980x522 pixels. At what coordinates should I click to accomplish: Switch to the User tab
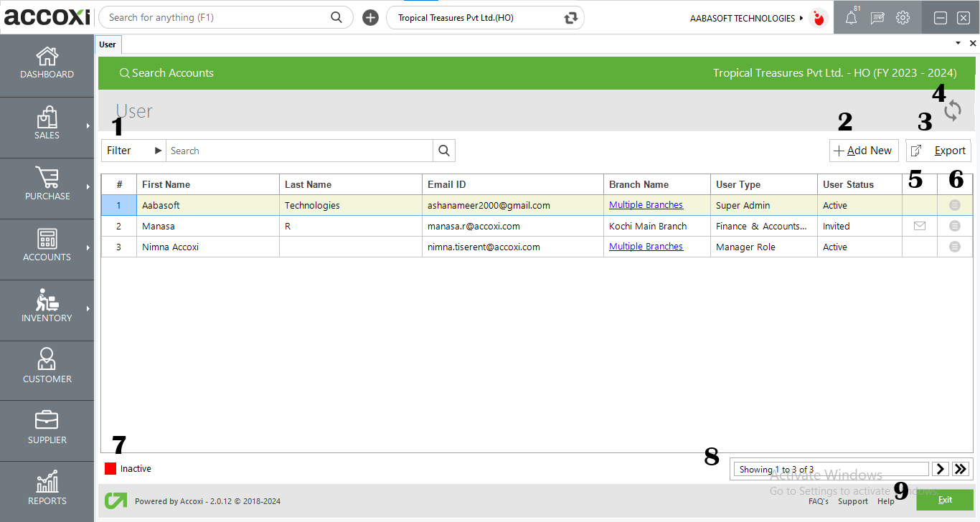[108, 44]
